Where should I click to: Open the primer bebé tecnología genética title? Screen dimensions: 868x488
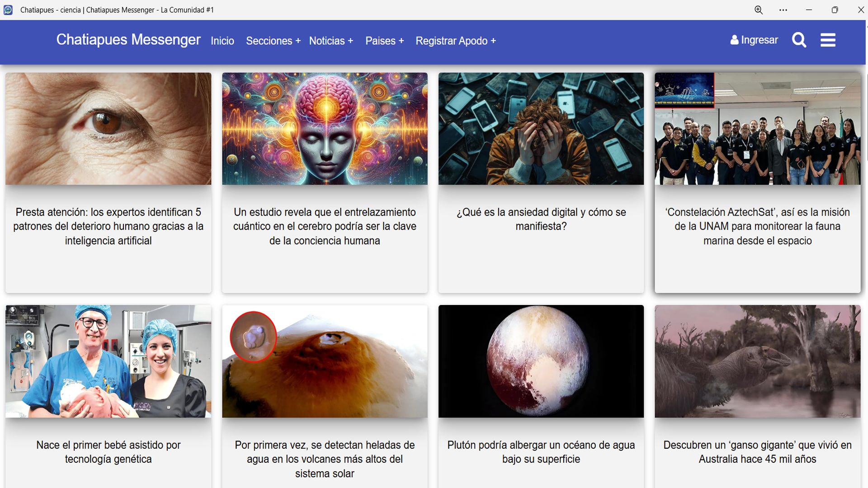(x=108, y=452)
